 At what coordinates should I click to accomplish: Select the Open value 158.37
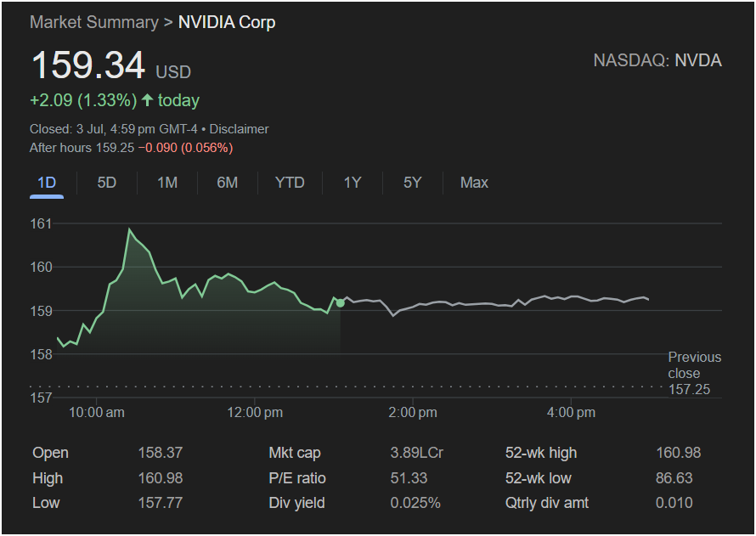[161, 453]
